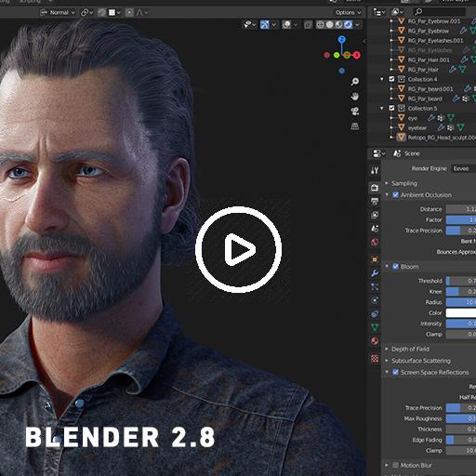Uncheck Ambient Occlusion checkbox

[x=395, y=195]
